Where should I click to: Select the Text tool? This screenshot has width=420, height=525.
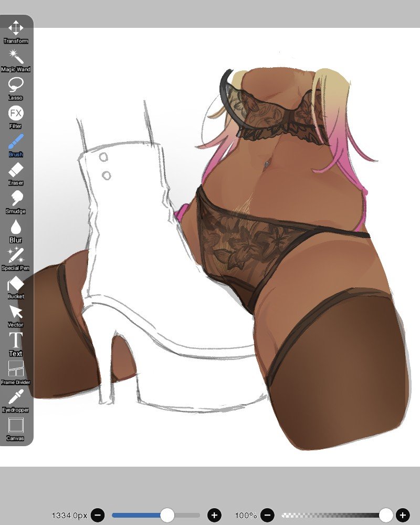pyautogui.click(x=16, y=345)
